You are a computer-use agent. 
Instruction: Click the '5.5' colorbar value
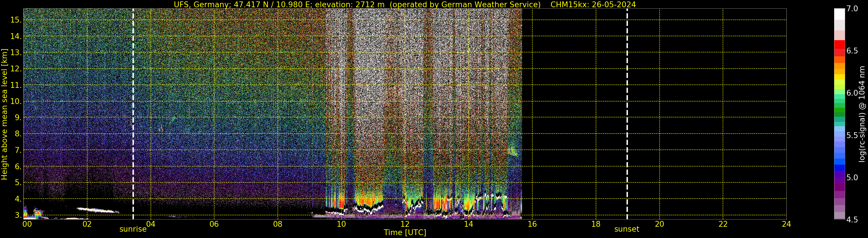[x=852, y=135]
